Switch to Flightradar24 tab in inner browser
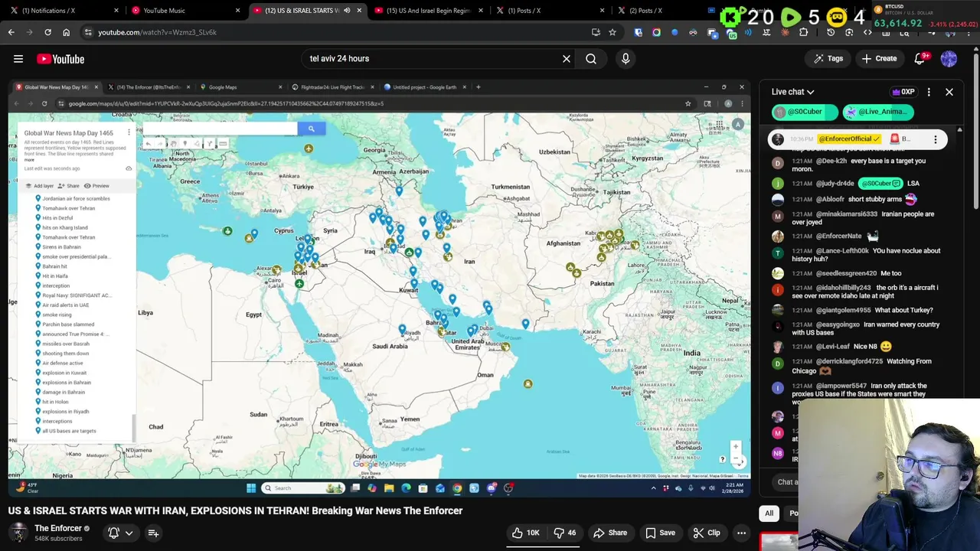This screenshot has width=980, height=551. (x=332, y=87)
